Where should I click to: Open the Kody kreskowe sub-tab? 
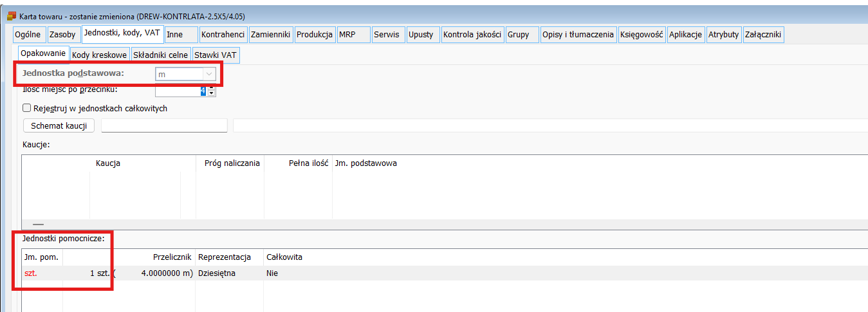click(x=99, y=55)
